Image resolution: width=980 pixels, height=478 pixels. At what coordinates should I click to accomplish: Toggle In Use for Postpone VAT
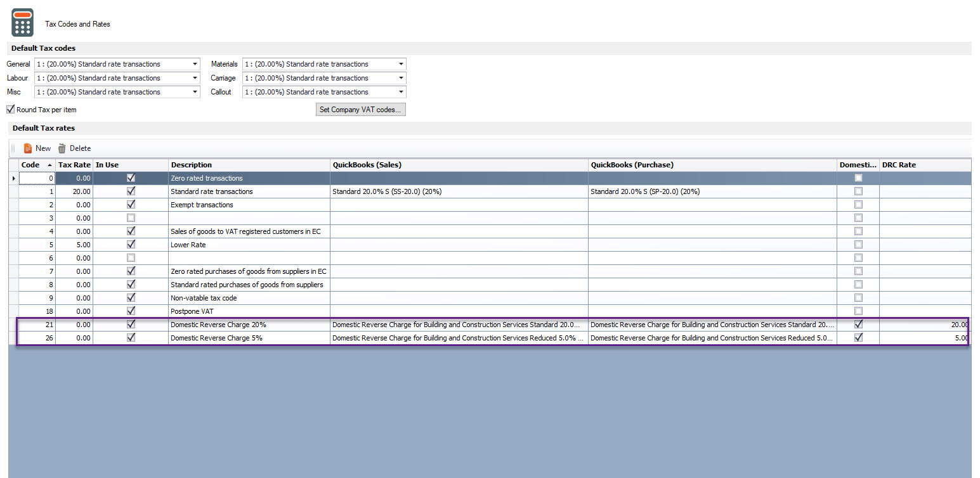click(x=131, y=311)
